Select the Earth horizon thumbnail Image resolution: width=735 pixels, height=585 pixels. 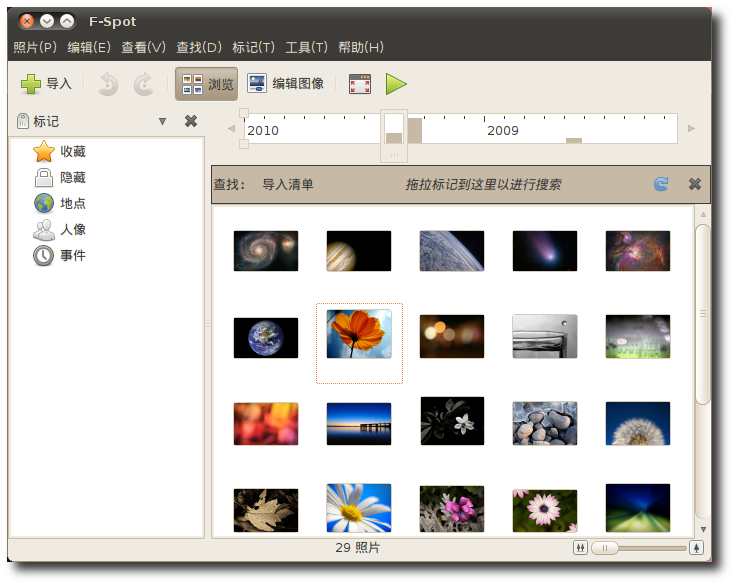pos(452,251)
